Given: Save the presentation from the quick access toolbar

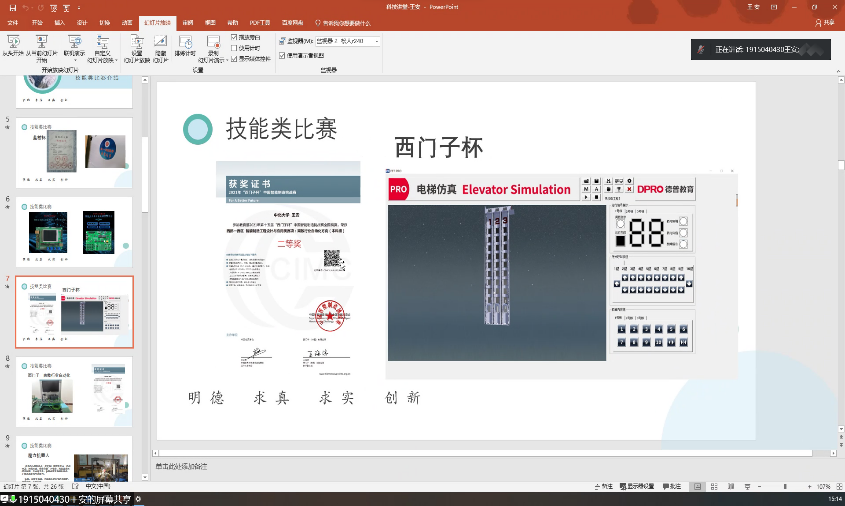Looking at the screenshot, I should 12,8.
